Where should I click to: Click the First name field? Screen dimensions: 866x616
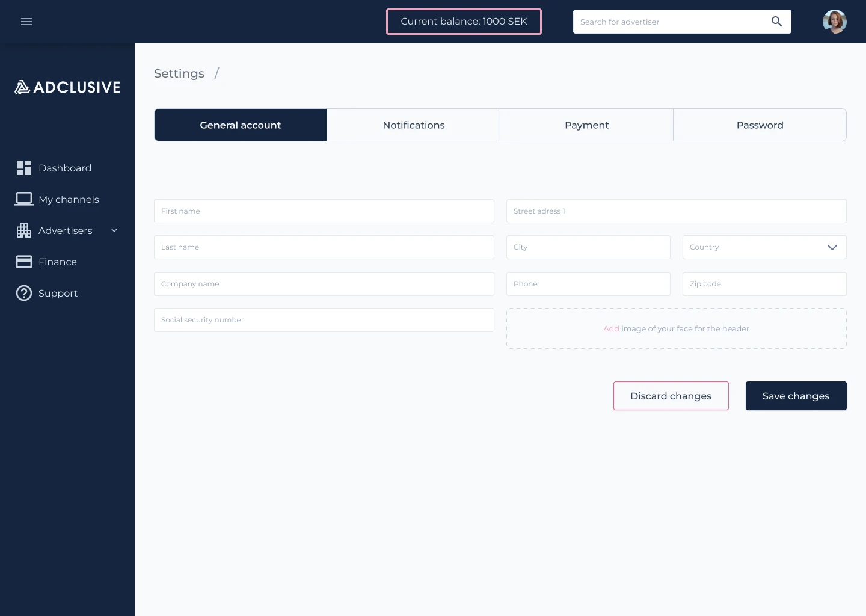pos(324,211)
